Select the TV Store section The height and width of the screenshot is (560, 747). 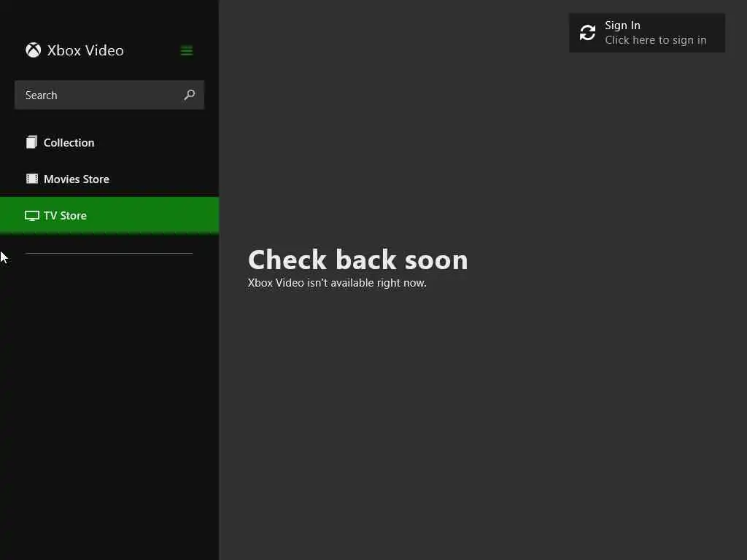[x=109, y=215]
